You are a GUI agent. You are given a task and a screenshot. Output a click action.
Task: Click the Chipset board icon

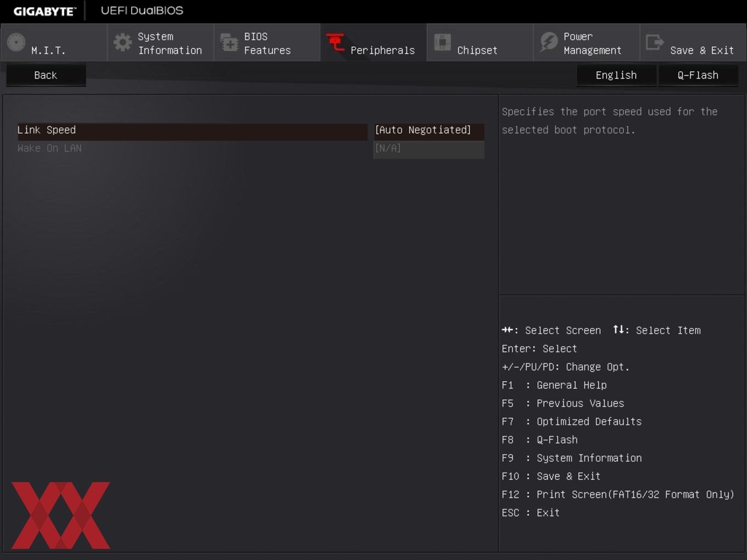click(x=442, y=42)
